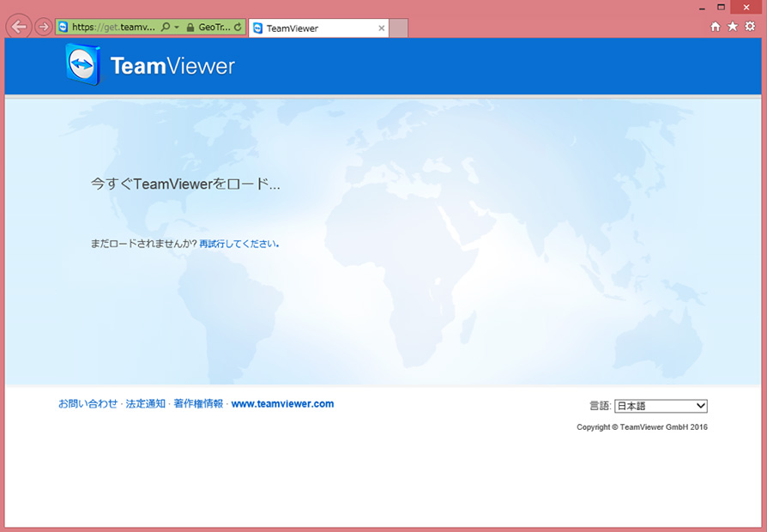Click the address bar URL text

pyautogui.click(x=113, y=27)
